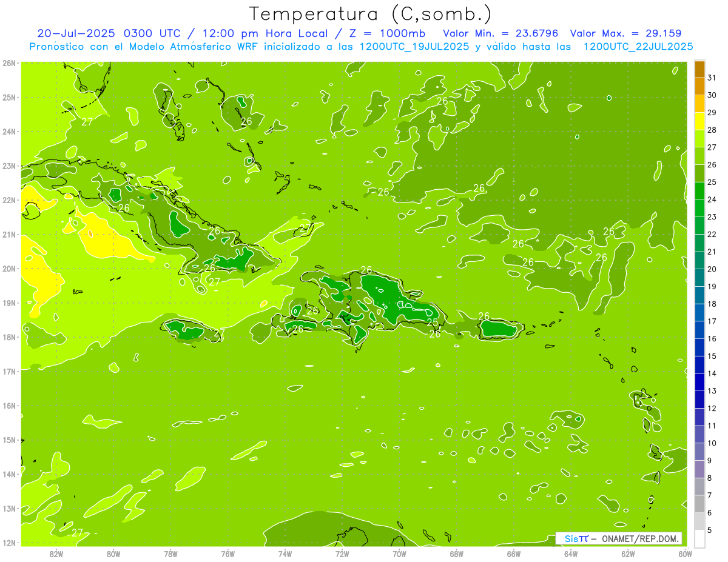Click the "22N" latitude axis label
This screenshot has height=562, width=728.
pyautogui.click(x=9, y=200)
